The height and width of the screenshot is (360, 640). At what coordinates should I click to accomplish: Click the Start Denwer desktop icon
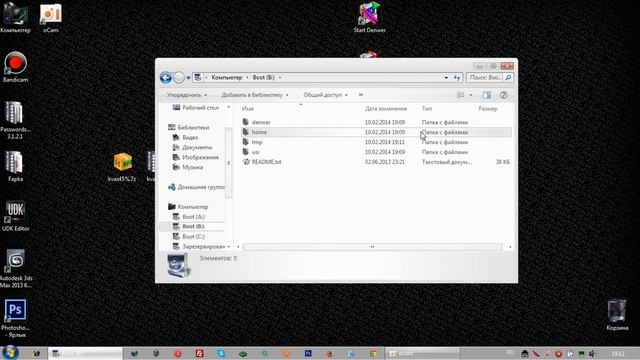click(370, 17)
